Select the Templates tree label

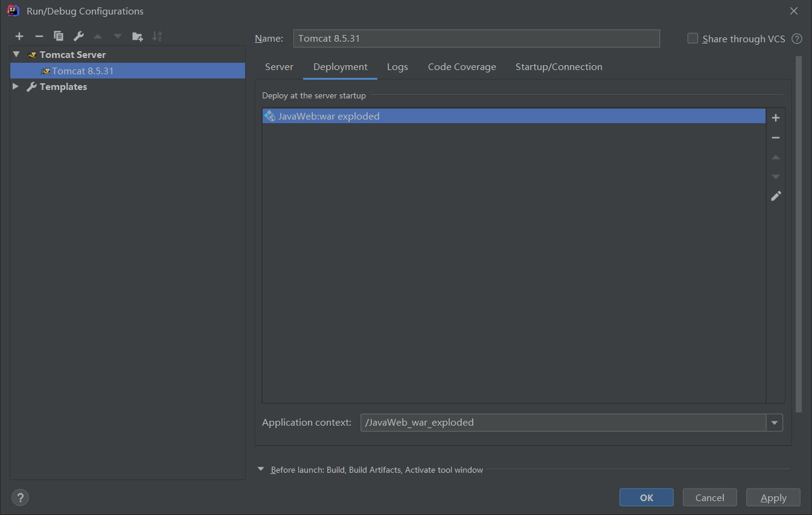coord(63,86)
